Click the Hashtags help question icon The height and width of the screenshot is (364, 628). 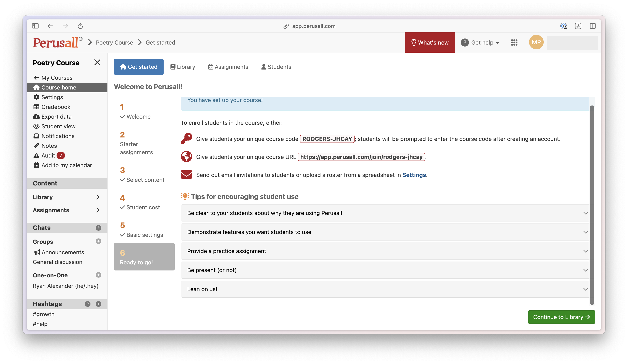click(88, 304)
